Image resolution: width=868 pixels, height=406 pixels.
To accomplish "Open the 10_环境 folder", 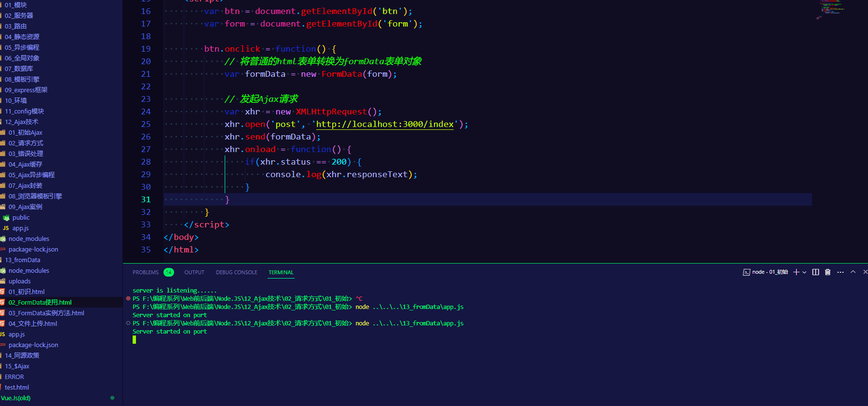I will click(x=15, y=100).
